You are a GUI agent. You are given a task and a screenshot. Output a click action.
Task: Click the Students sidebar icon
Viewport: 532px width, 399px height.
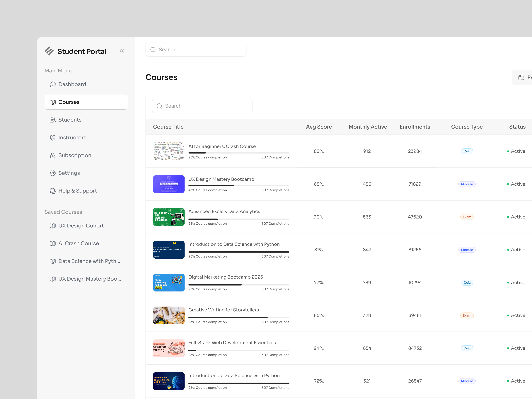[x=53, y=120]
